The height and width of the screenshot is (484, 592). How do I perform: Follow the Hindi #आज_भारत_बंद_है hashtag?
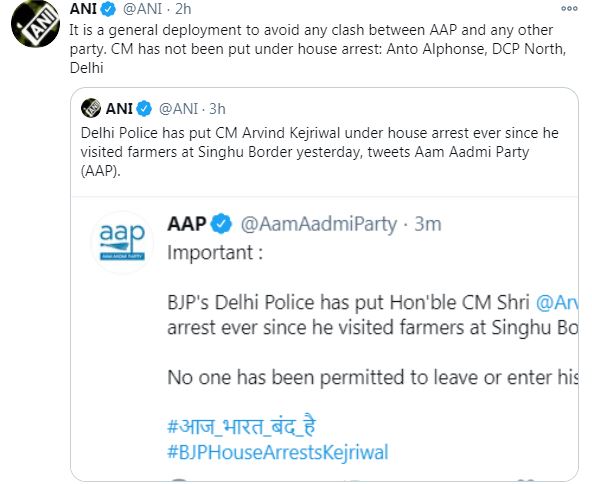242,427
